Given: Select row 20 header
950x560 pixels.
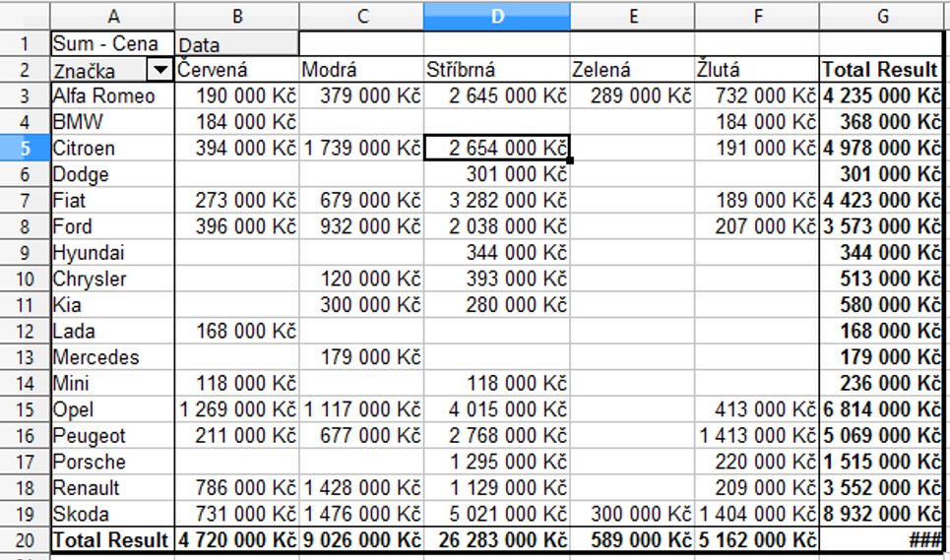Looking at the screenshot, I should 25,540.
